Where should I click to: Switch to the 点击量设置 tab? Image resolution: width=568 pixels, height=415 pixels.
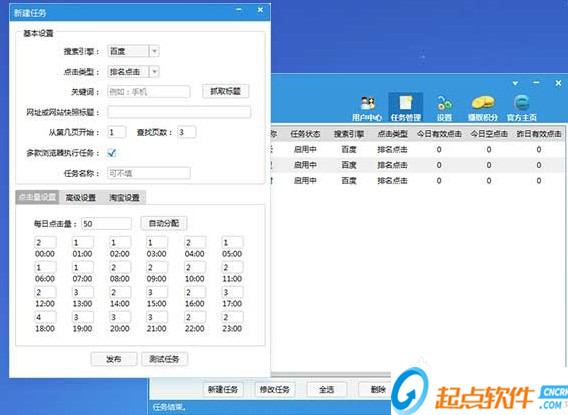click(x=37, y=197)
